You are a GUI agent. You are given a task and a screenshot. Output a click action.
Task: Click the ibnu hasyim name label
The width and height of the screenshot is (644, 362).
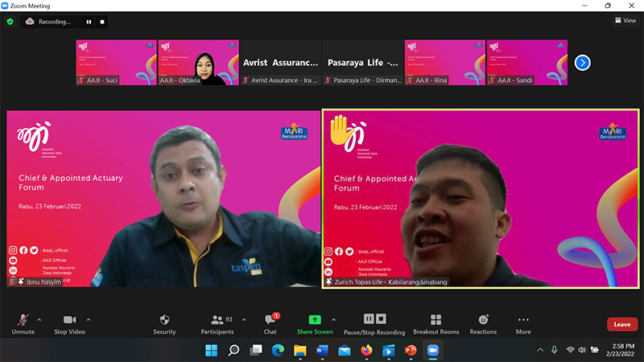[35, 282]
